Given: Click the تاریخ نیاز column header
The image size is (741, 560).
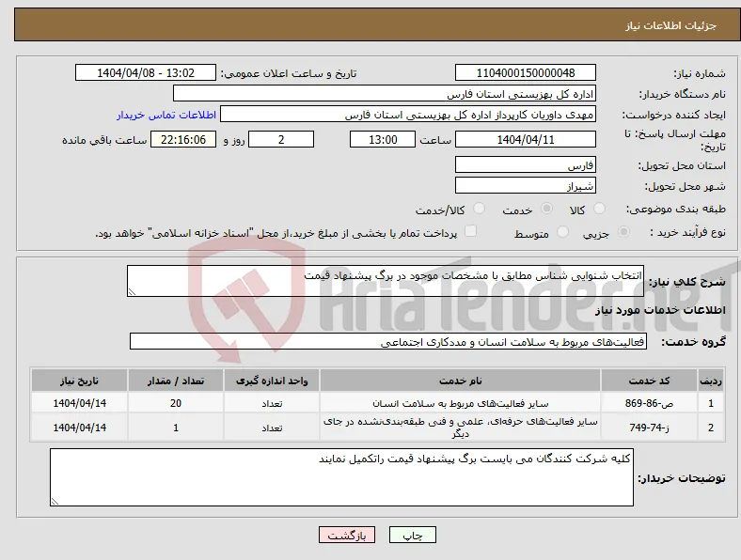Looking at the screenshot, I should (x=79, y=381).
